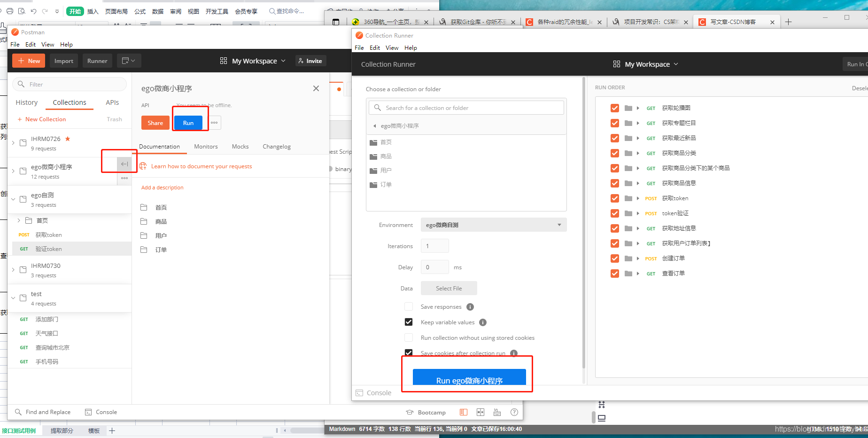Collapse the test collection
This screenshot has height=438, width=868.
pyautogui.click(x=13, y=297)
